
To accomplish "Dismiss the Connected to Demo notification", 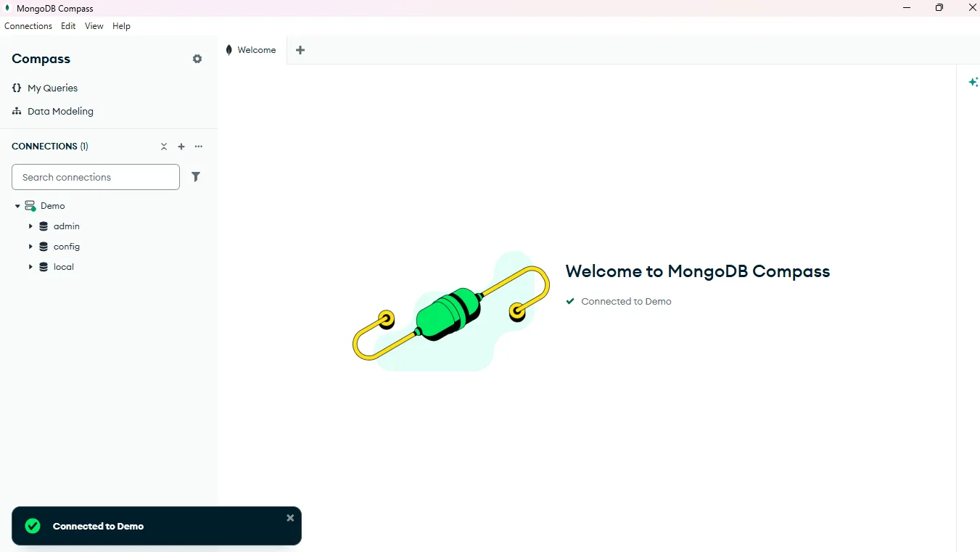I will click(x=290, y=517).
